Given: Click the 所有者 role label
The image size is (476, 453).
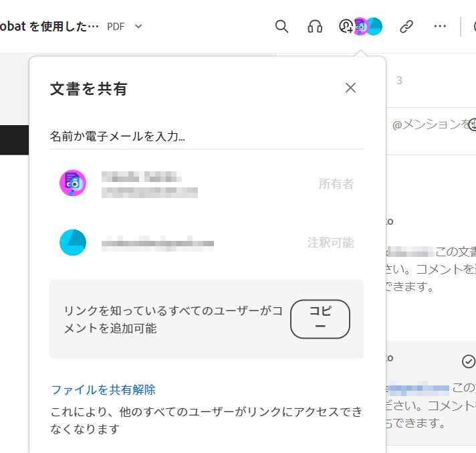Looking at the screenshot, I should point(336,184).
